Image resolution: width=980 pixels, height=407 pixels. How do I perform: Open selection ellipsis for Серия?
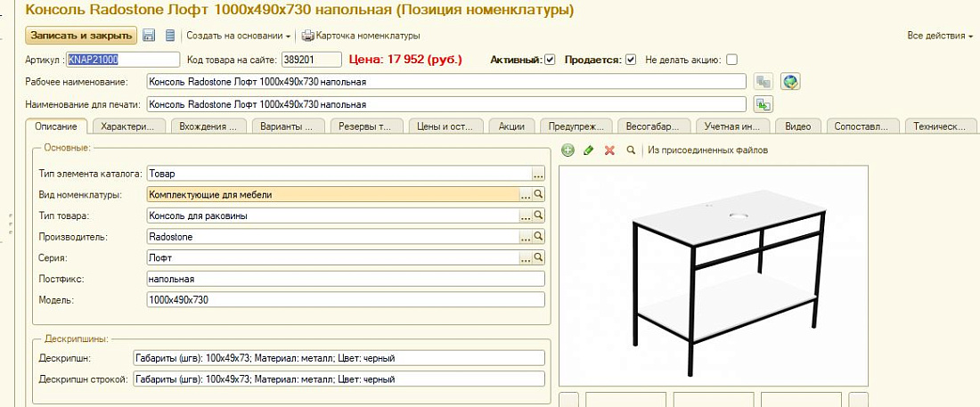point(526,257)
